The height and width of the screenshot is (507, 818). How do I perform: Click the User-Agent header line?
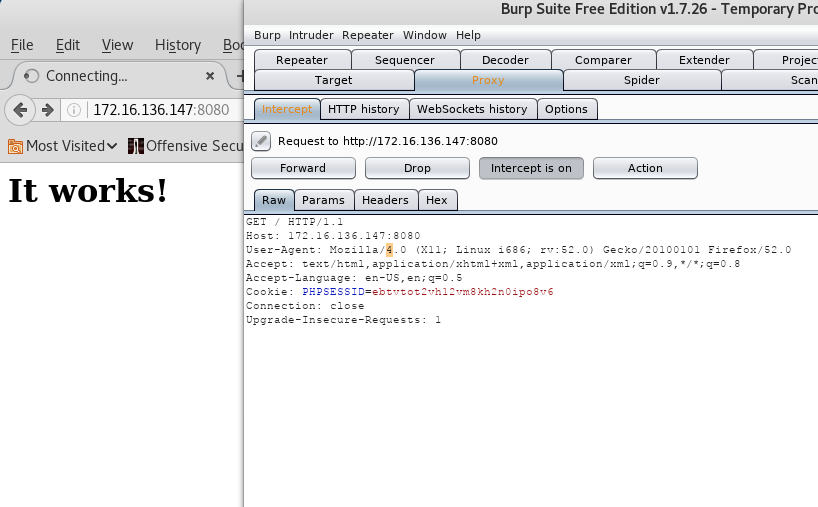[x=519, y=250]
